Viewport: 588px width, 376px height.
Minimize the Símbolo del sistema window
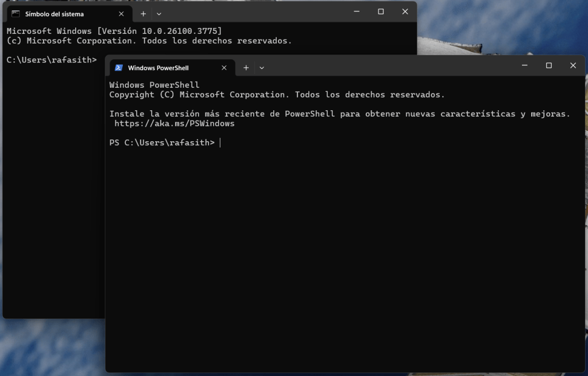pyautogui.click(x=357, y=11)
